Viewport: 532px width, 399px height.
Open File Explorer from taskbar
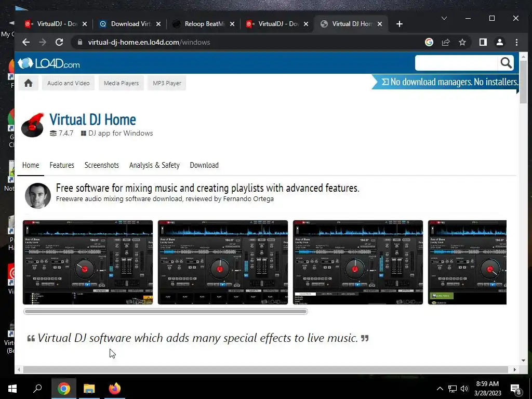tap(89, 389)
